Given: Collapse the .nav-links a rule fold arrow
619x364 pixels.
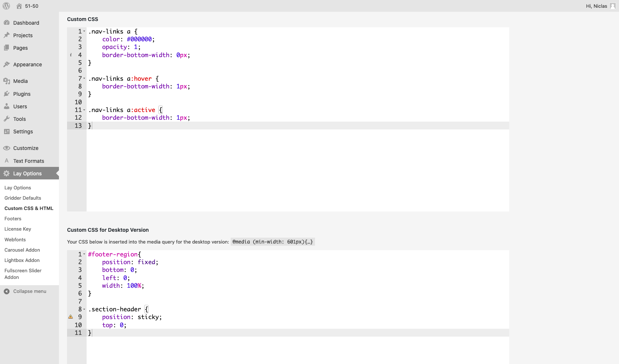Looking at the screenshot, I should (x=84, y=32).
